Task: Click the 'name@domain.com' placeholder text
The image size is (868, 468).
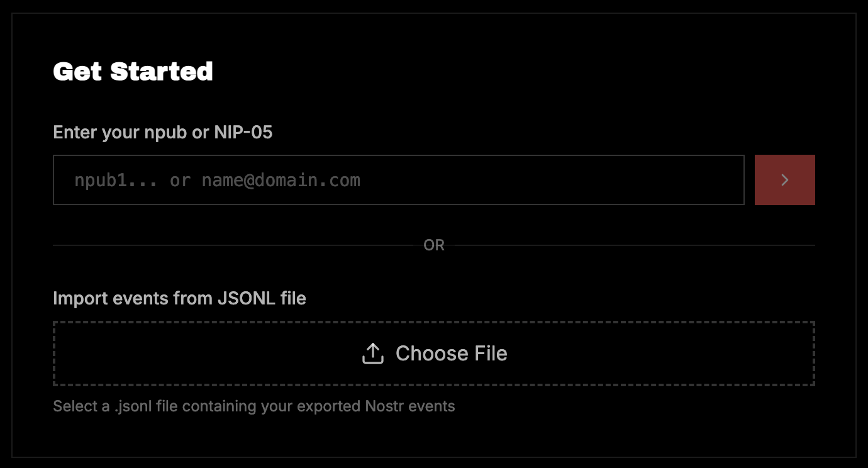Action: [x=281, y=181]
